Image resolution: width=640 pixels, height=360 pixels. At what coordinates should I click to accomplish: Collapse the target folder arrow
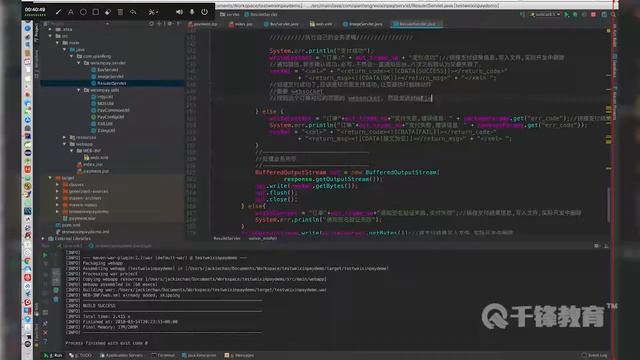point(50,178)
